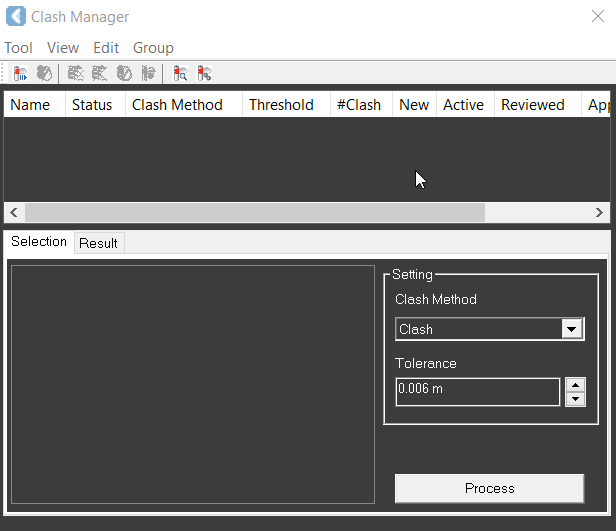Expand the Clash Method dropdown arrow
The width and height of the screenshot is (616, 531).
point(572,329)
